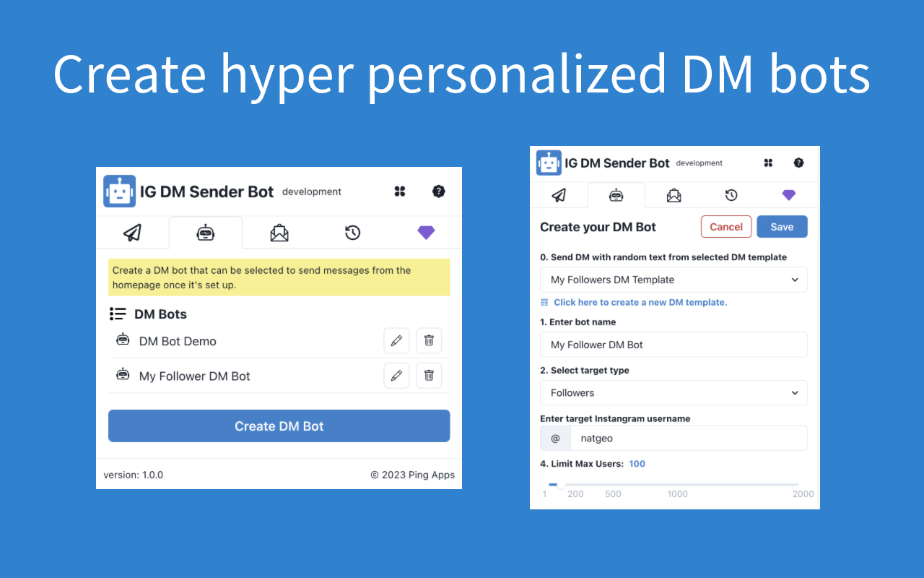924x578 pixels.
Task: Open the history clock tab
Action: tap(352, 233)
